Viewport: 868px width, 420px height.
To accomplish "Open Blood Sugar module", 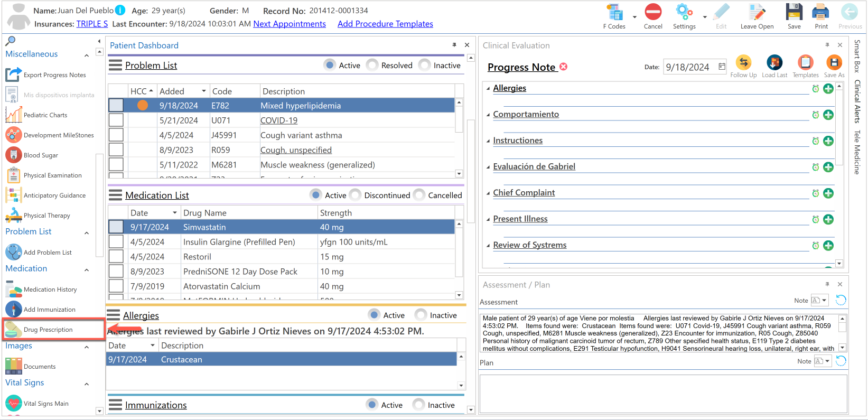I will coord(32,155).
